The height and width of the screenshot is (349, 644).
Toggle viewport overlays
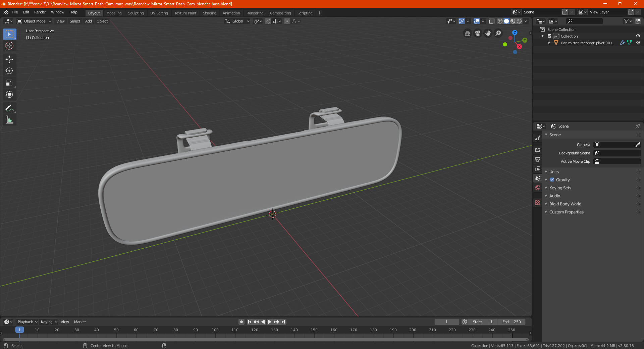(477, 21)
